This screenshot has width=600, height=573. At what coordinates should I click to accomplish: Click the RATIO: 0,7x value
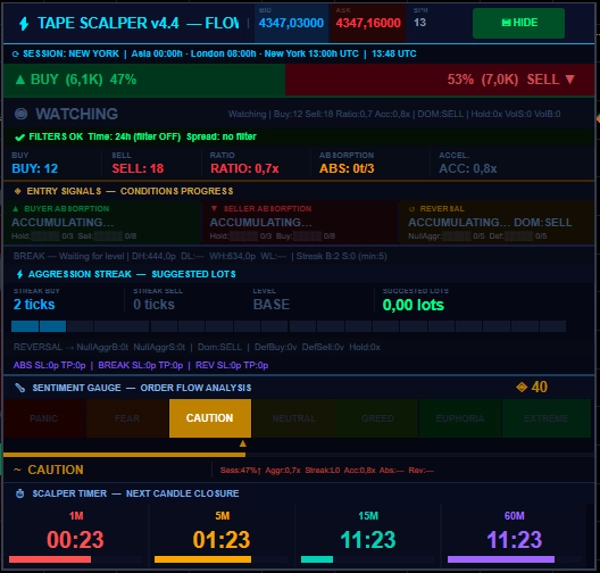click(x=245, y=168)
